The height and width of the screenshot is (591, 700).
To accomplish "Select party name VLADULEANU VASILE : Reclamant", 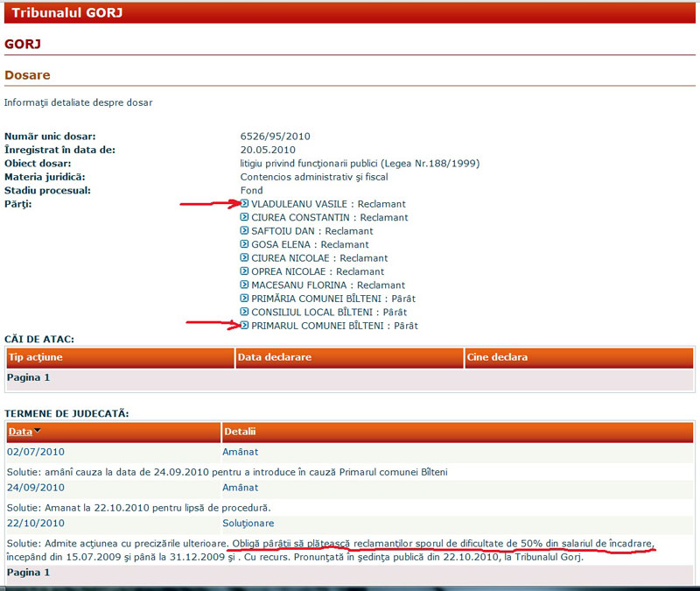I will [x=328, y=204].
